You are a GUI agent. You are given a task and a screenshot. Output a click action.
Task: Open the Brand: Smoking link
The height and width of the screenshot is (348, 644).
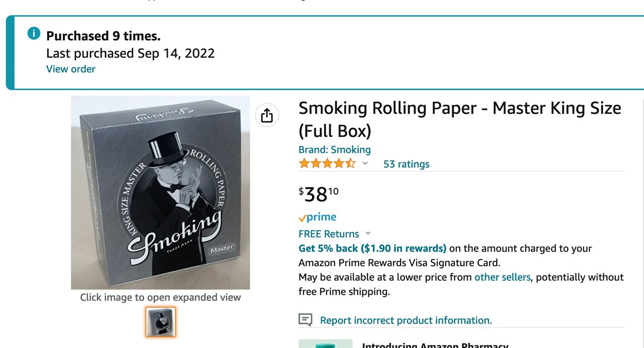(x=335, y=149)
